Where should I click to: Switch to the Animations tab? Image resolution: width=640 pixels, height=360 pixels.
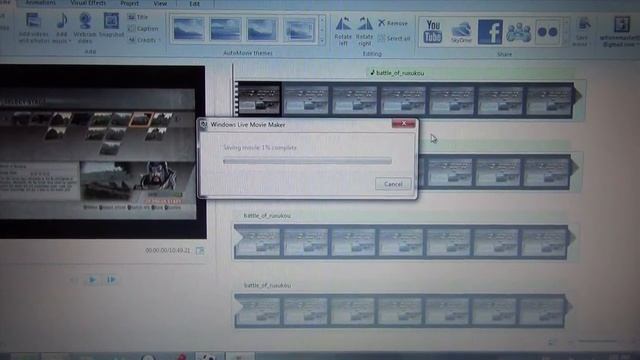point(40,3)
